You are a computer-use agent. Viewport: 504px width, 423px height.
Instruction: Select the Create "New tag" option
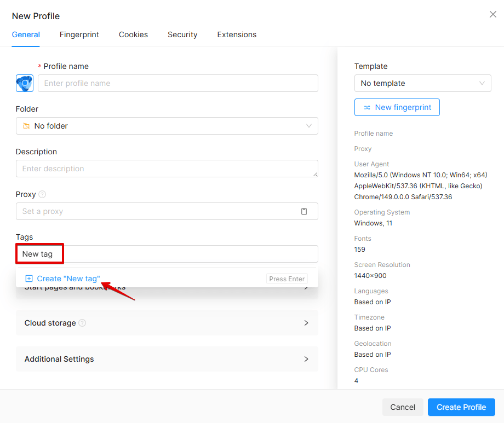167,279
